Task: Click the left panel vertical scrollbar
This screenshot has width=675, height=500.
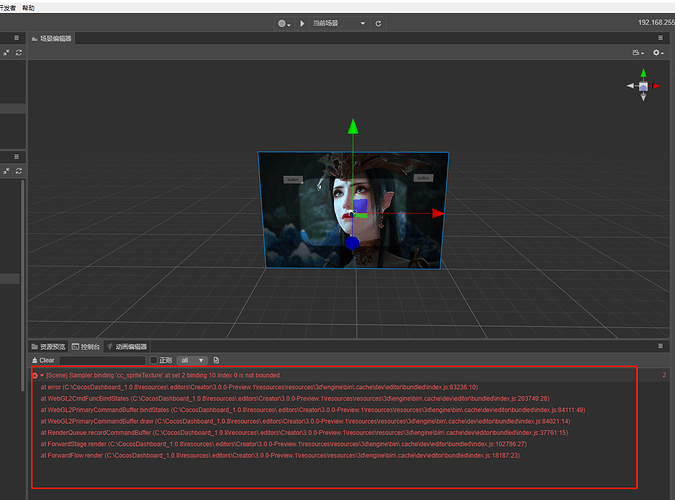Action: point(22,285)
